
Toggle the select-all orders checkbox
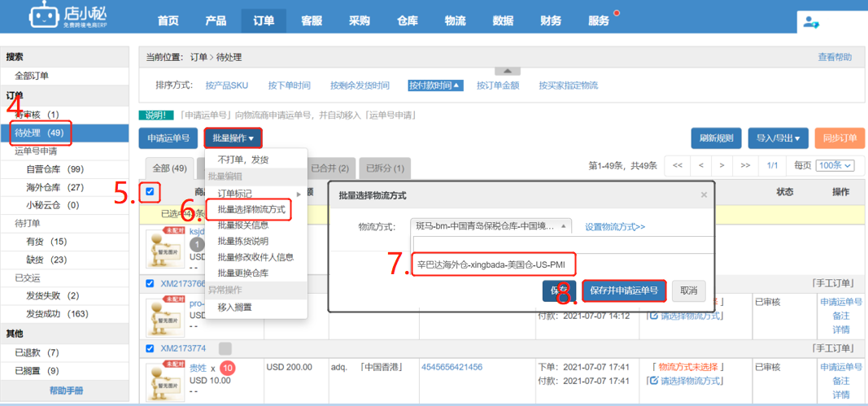(x=150, y=192)
